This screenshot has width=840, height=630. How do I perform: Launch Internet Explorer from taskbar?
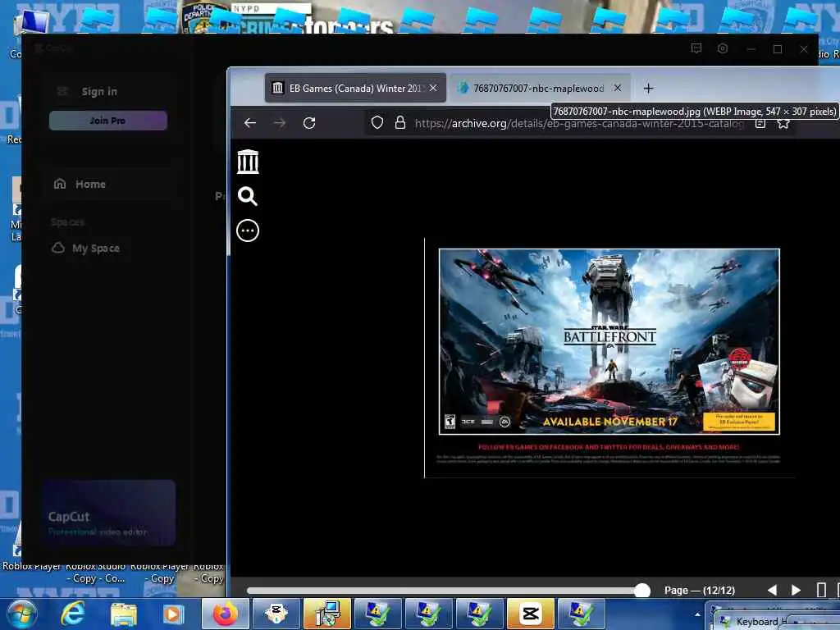tap(72, 614)
